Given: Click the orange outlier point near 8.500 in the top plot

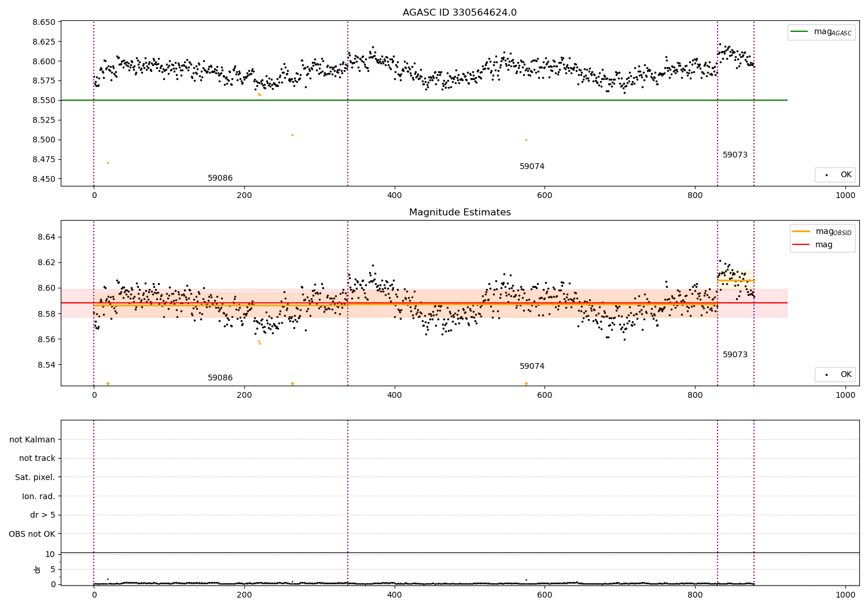Looking at the screenshot, I should point(526,140).
